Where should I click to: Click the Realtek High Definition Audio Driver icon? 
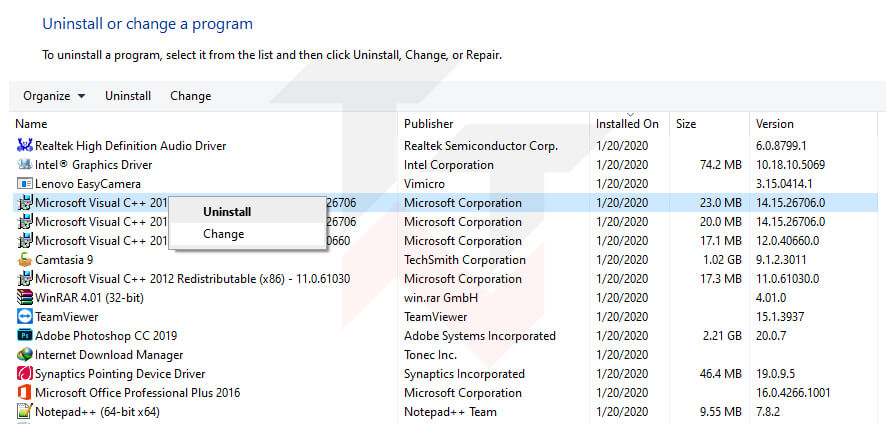pyautogui.click(x=24, y=146)
